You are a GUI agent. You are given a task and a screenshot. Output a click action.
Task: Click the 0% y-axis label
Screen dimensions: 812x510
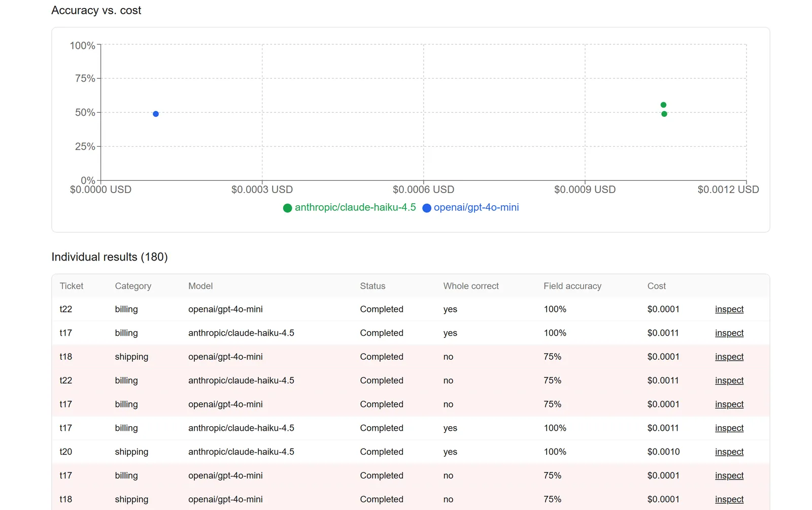pyautogui.click(x=88, y=180)
